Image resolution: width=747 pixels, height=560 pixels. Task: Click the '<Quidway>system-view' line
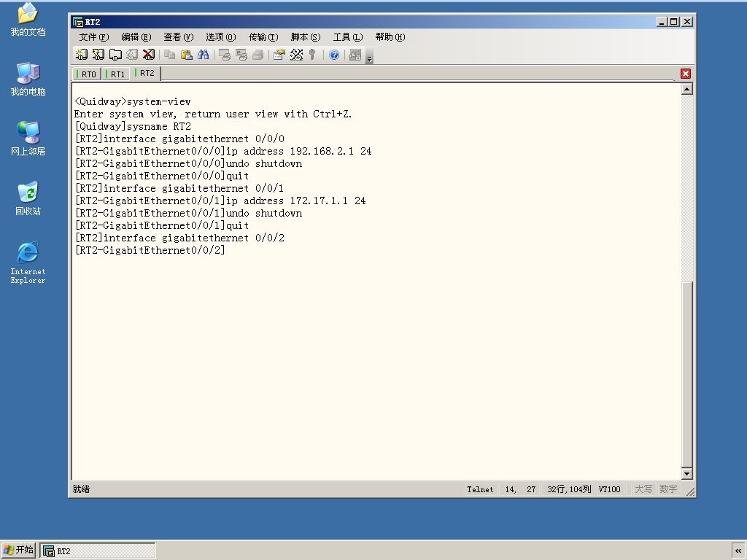click(x=133, y=101)
